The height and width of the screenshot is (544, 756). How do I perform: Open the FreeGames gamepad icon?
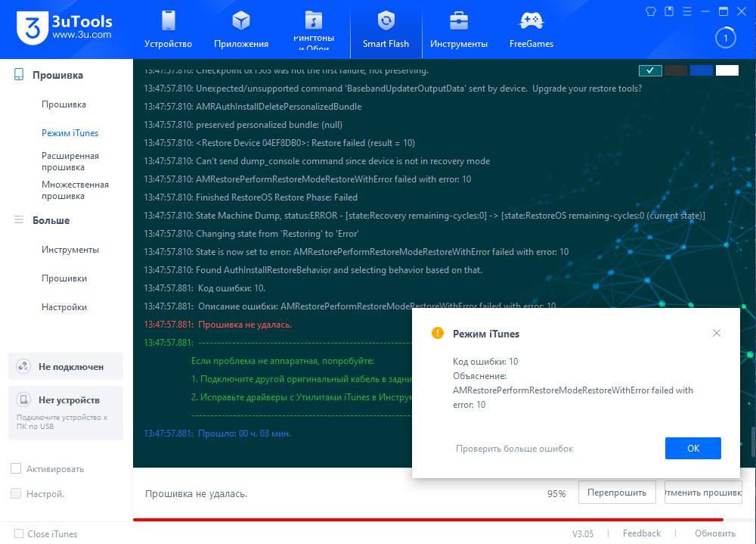[x=531, y=20]
